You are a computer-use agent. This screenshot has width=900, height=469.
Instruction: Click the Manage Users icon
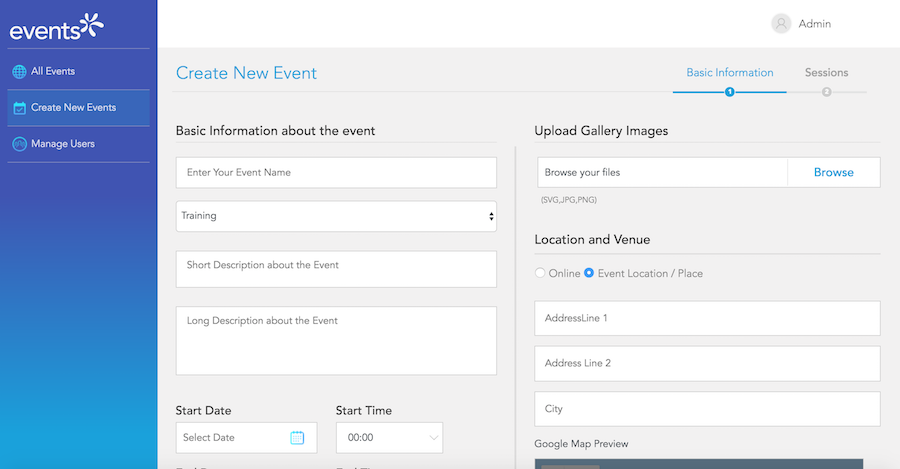pos(20,144)
